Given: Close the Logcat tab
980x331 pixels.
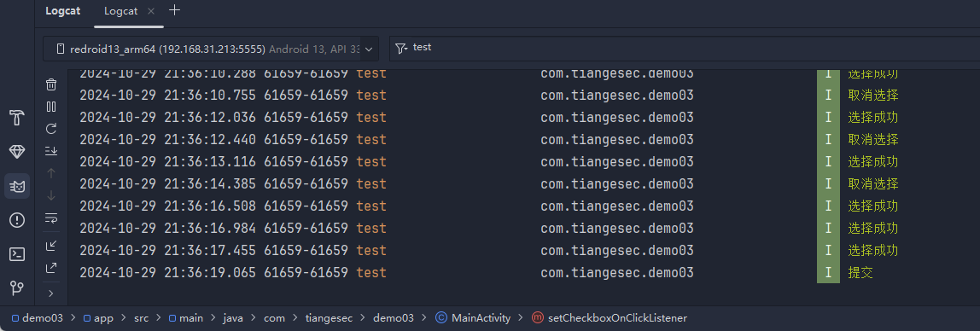Looking at the screenshot, I should click(150, 11).
